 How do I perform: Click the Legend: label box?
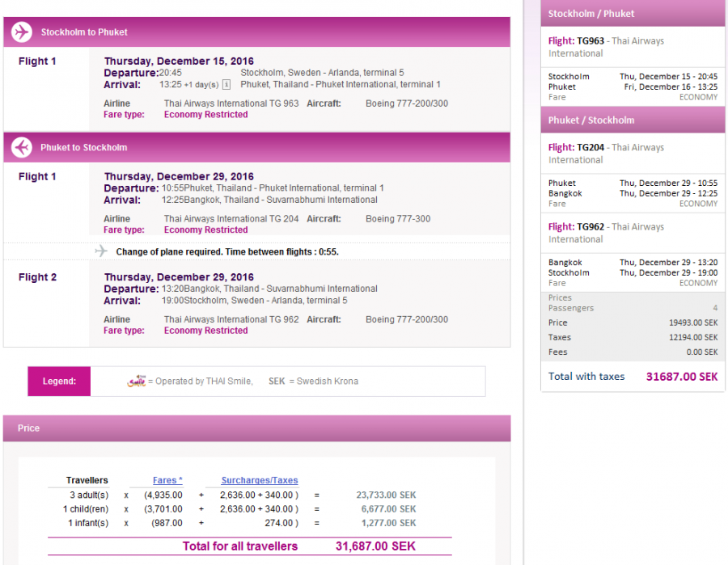59,382
